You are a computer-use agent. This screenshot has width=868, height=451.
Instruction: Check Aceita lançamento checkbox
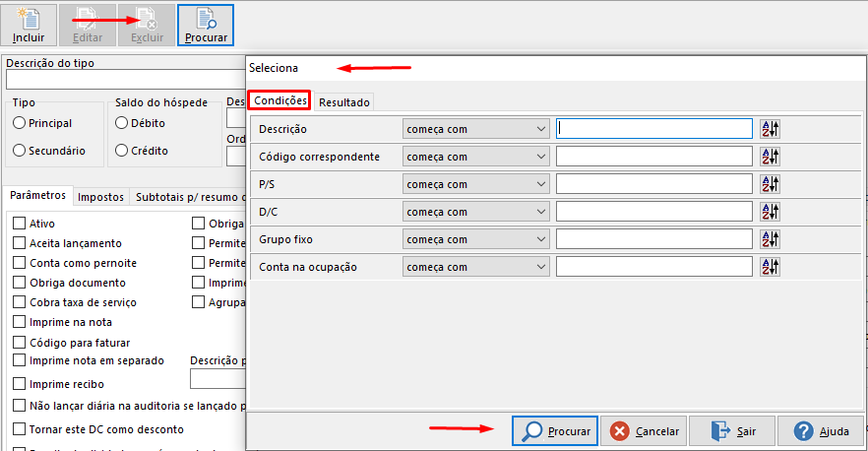coord(20,243)
